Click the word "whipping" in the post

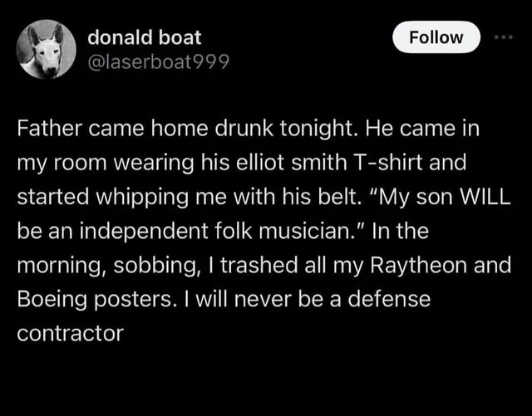pos(121,198)
